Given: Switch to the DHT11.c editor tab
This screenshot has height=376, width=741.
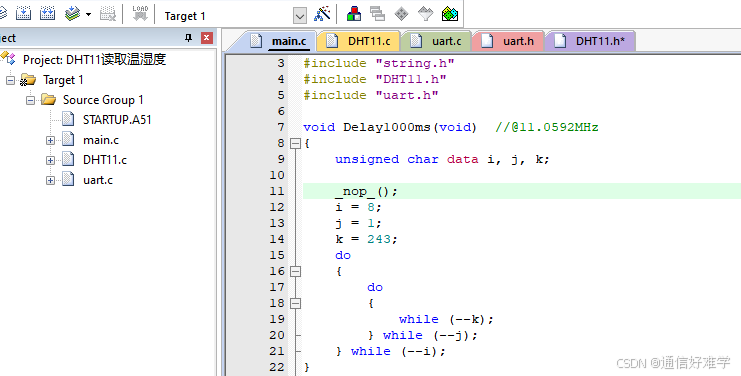Looking at the screenshot, I should point(359,41).
